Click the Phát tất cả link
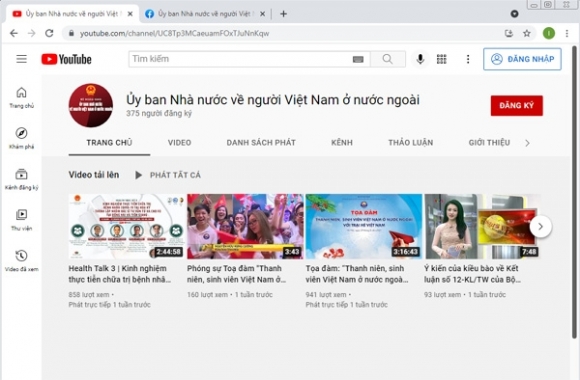This screenshot has height=380, width=580. [175, 175]
